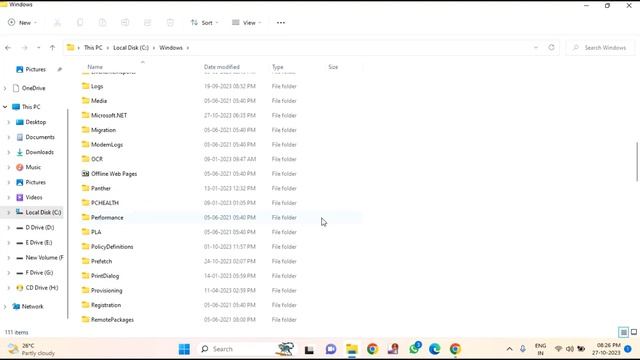Image resolution: width=640 pixels, height=360 pixels.
Task: Click the Paste icon in toolbar
Action: (102, 23)
